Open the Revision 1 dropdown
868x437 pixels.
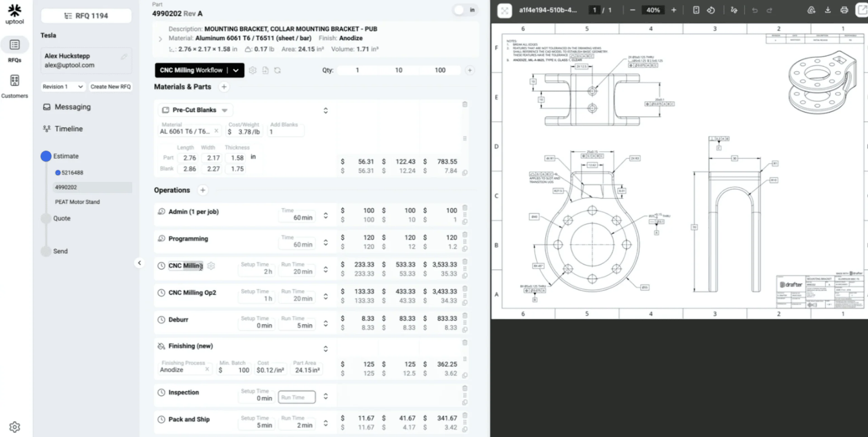point(63,87)
